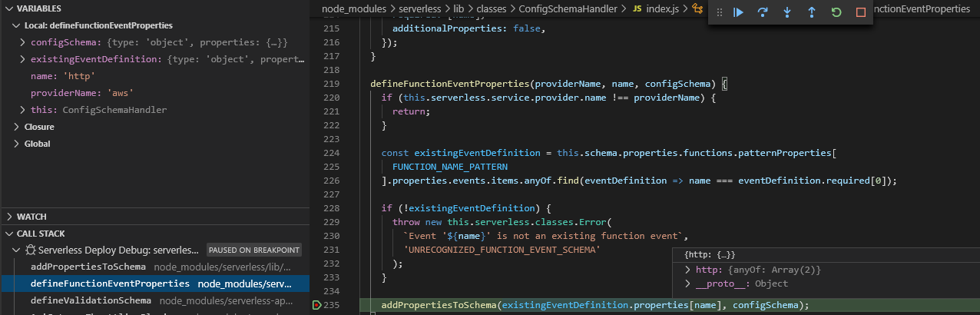
Task: Expand __proto__: Object in hover popup
Action: point(688,283)
